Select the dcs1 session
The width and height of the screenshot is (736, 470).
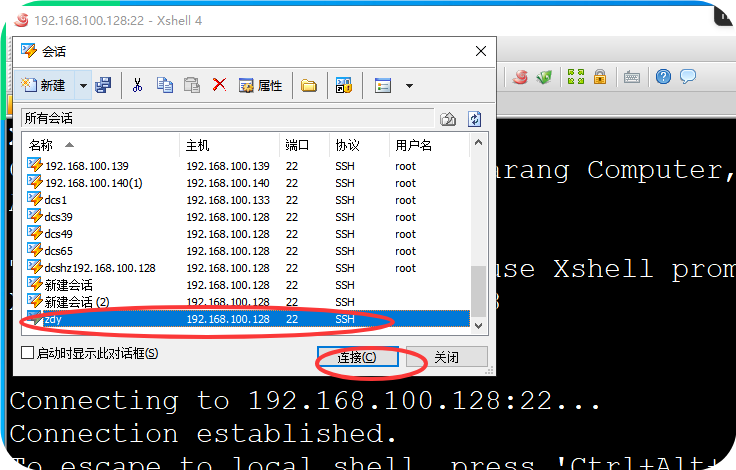[246, 200]
